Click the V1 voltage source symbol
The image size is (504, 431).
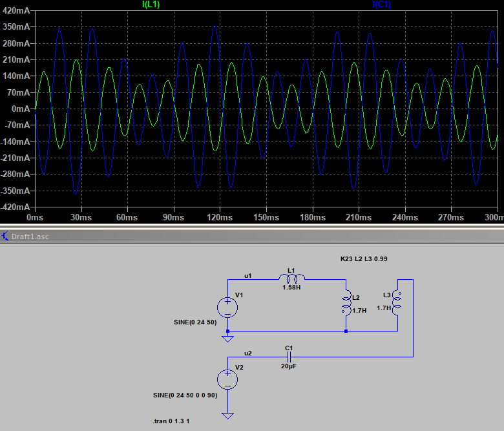point(227,305)
